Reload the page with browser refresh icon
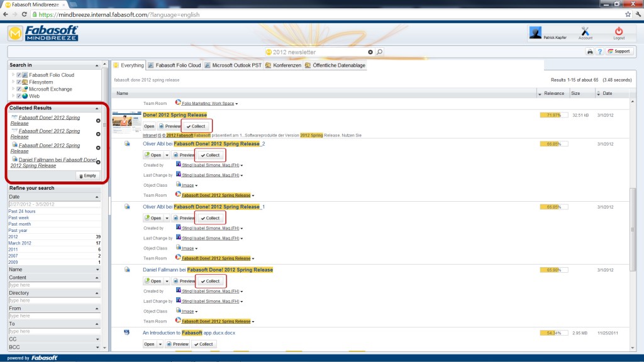This screenshot has width=644, height=362. coord(25,14)
